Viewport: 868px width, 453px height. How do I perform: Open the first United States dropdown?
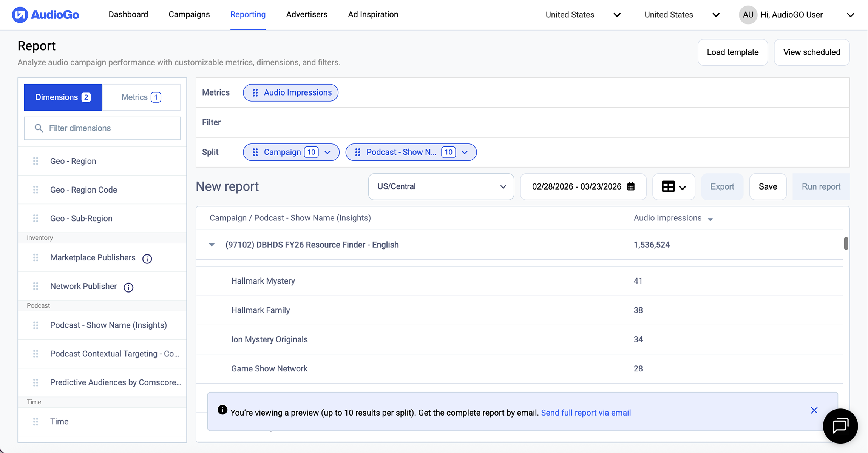tap(583, 15)
